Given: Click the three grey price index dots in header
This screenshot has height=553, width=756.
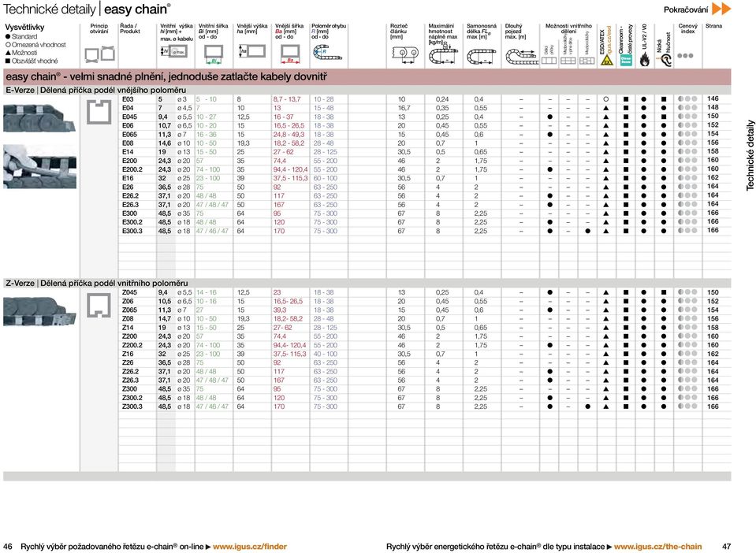Looking at the screenshot, I should click(685, 55).
